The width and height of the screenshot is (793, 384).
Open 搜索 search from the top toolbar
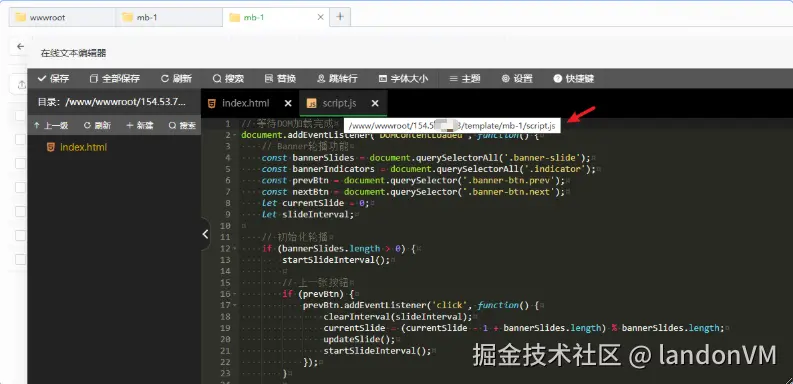[x=228, y=78]
